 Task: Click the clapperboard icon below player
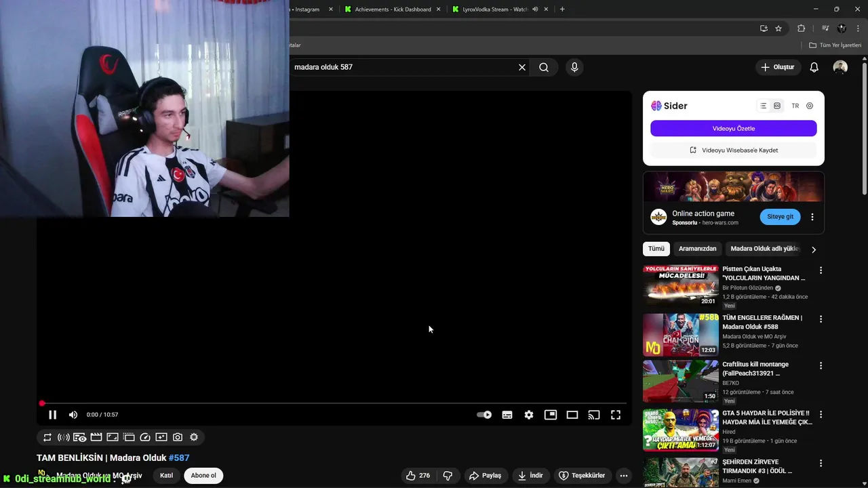pyautogui.click(x=96, y=437)
